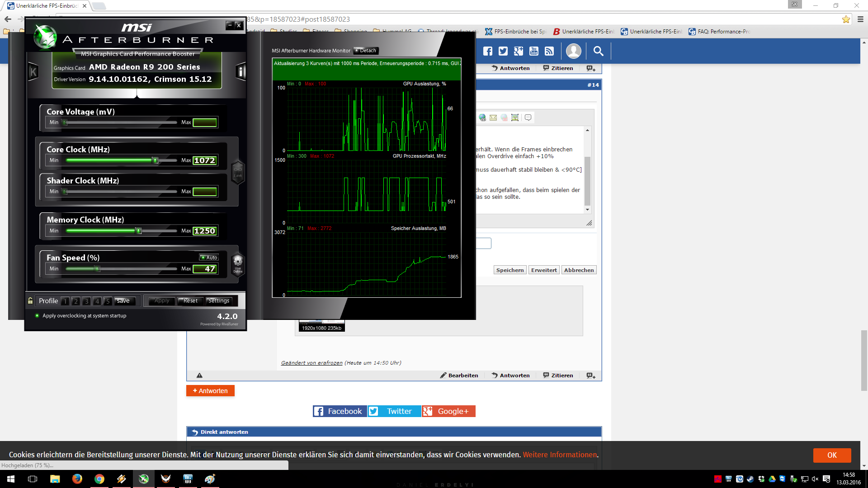Switch to the FAQ Performance-Pro bookmark

point(719,32)
